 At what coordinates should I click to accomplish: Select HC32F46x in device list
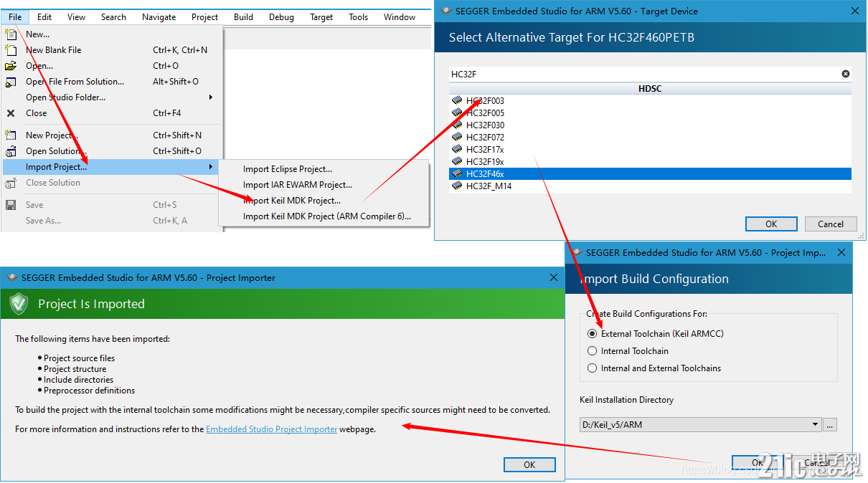tap(650, 174)
